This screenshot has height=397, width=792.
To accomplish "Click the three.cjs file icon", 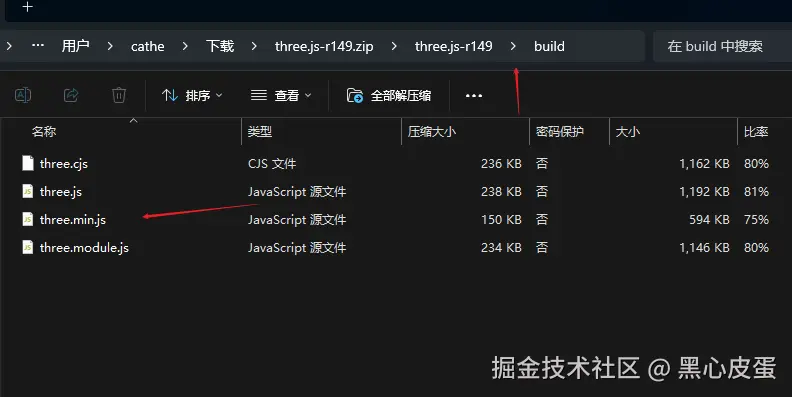I will [28, 163].
